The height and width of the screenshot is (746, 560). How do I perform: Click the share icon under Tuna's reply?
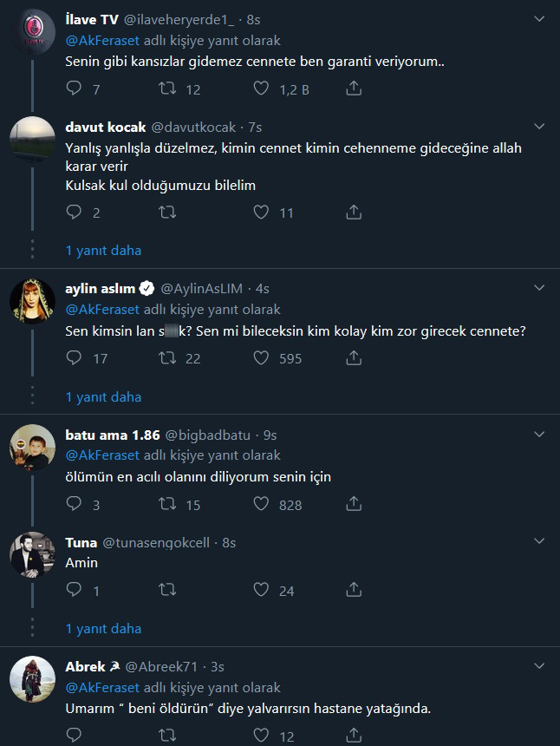353,590
